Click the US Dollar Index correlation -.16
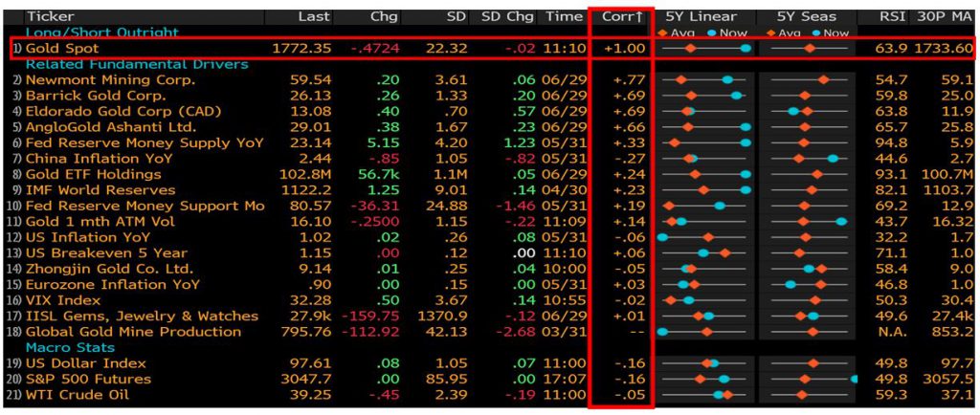The image size is (980, 415). 631,363
